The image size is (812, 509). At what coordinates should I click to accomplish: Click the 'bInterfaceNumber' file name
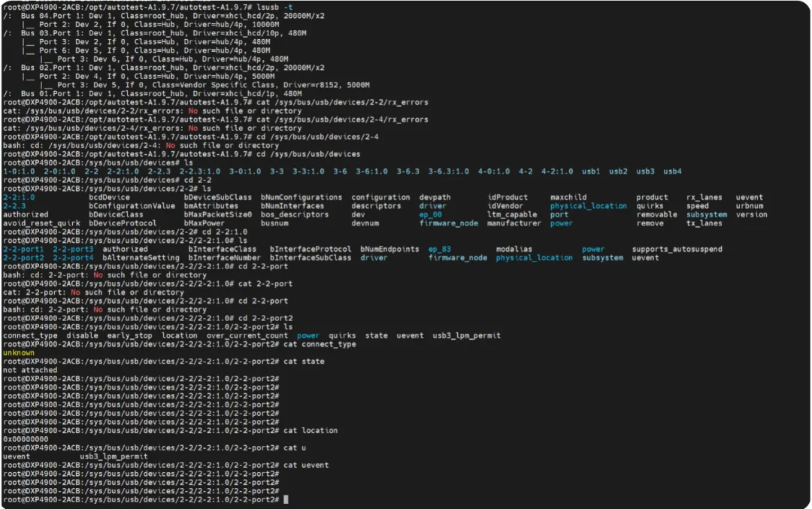[x=225, y=258]
